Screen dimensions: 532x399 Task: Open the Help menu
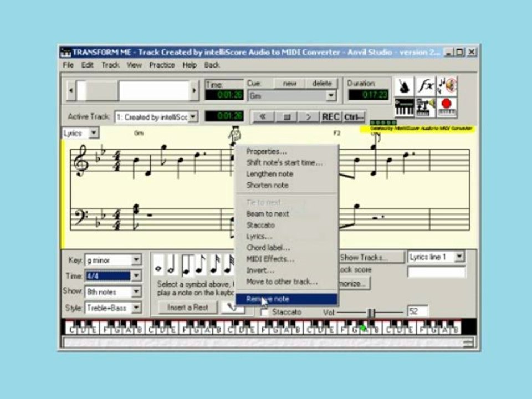190,65
